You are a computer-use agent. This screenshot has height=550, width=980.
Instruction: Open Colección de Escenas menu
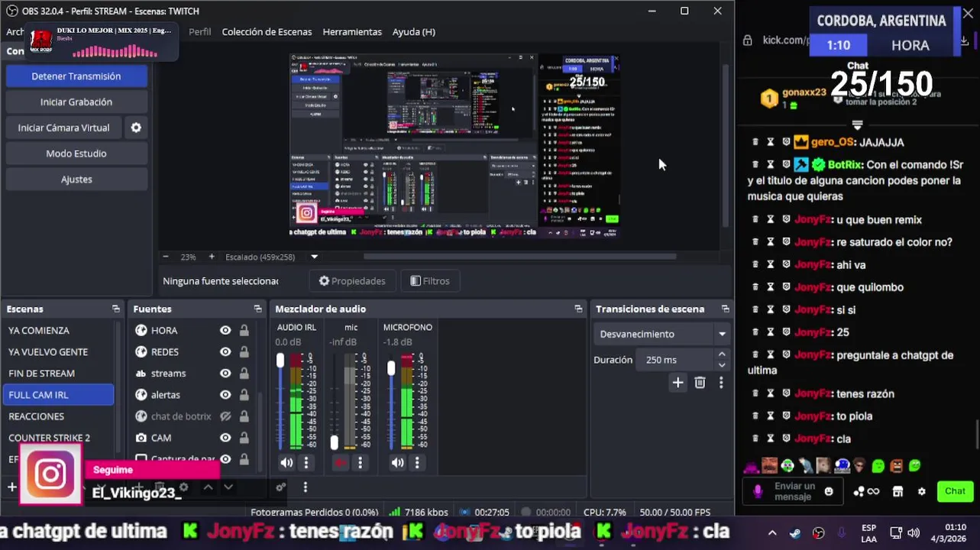[x=267, y=31]
